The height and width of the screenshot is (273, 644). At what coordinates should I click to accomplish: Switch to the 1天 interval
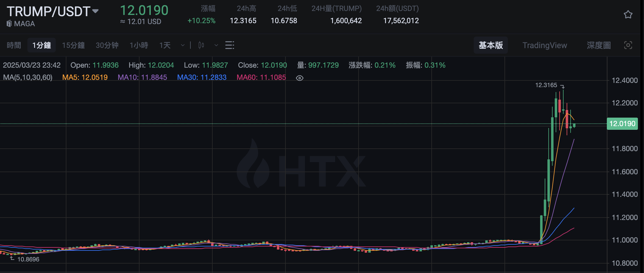pos(165,45)
